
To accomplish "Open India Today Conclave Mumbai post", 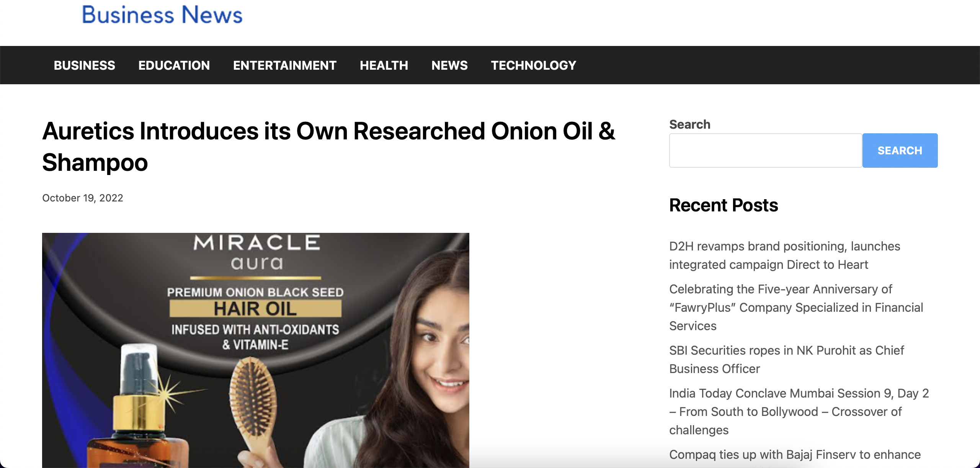I will point(799,412).
